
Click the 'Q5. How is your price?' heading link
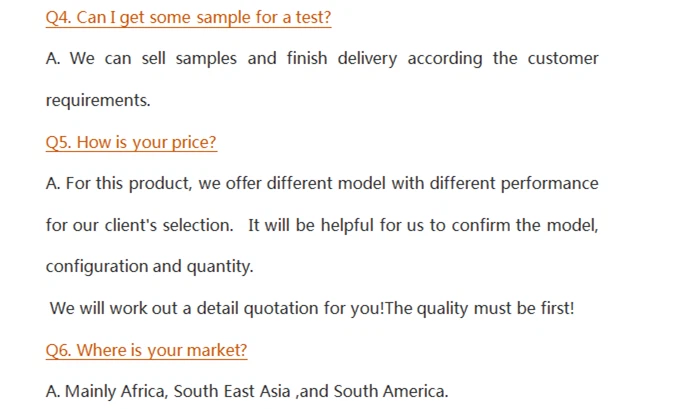[x=131, y=143]
